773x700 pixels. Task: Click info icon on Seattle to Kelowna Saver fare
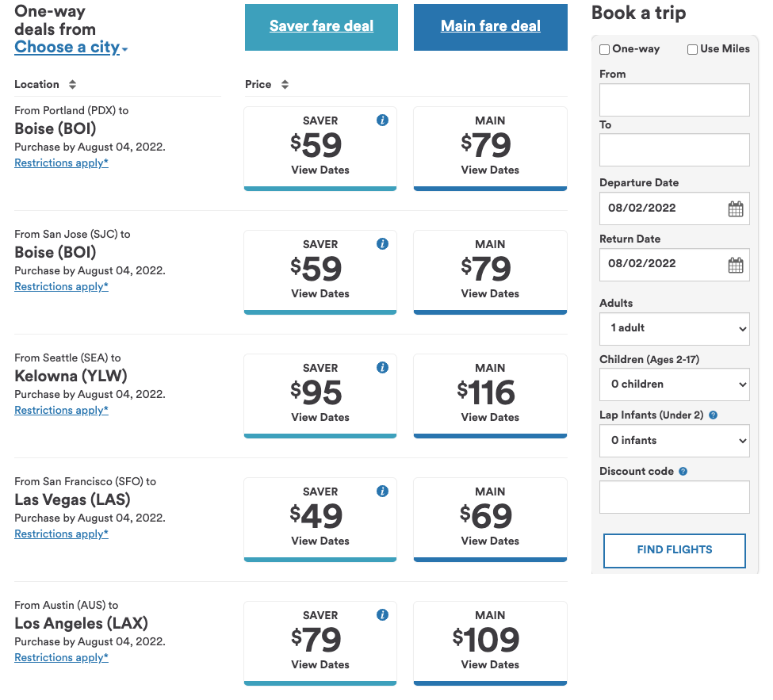pos(382,368)
